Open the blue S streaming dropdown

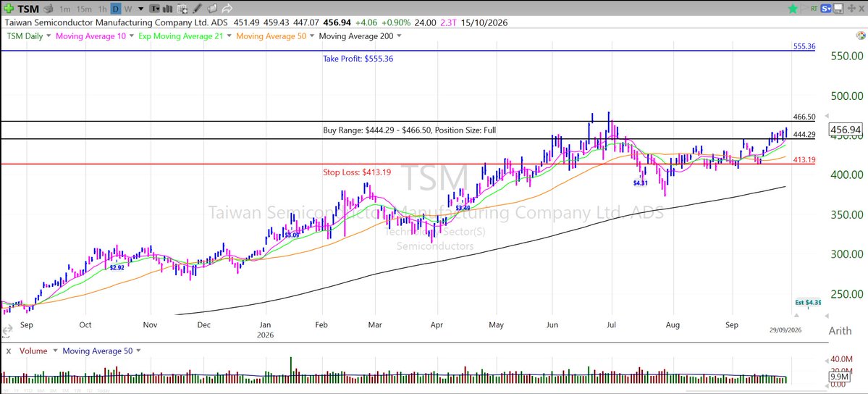tap(826, 8)
